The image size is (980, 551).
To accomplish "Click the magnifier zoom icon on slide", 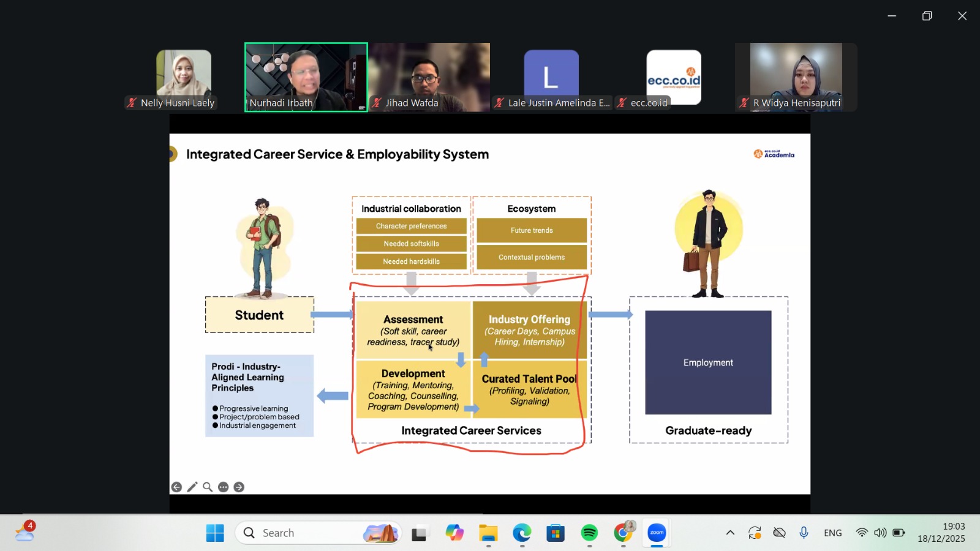I will point(208,487).
